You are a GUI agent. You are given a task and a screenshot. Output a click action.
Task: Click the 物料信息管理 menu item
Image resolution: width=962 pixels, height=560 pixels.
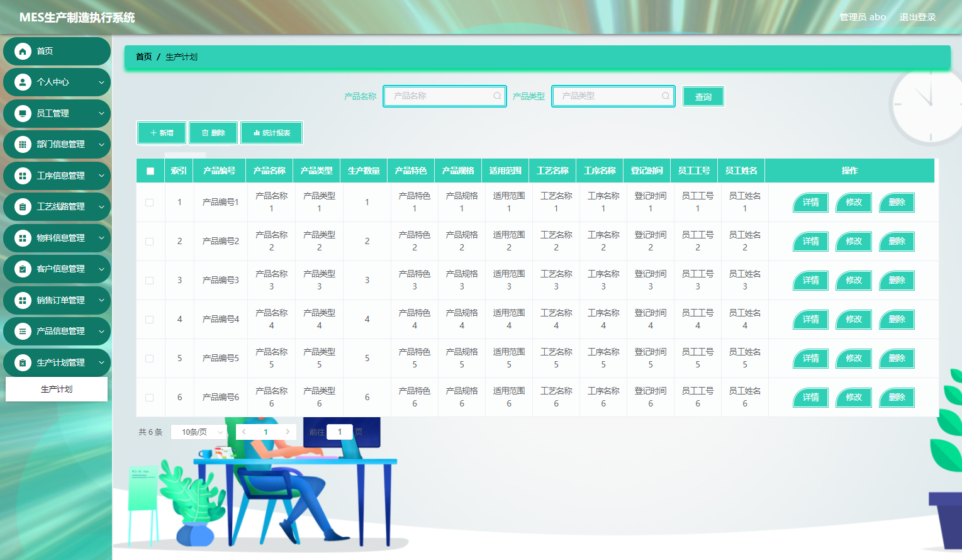pos(60,238)
